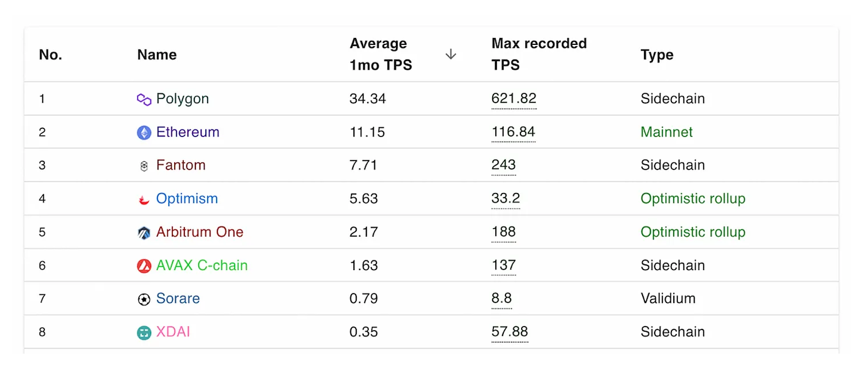
Task: Click the red Optimism logo icon
Action: (x=144, y=200)
